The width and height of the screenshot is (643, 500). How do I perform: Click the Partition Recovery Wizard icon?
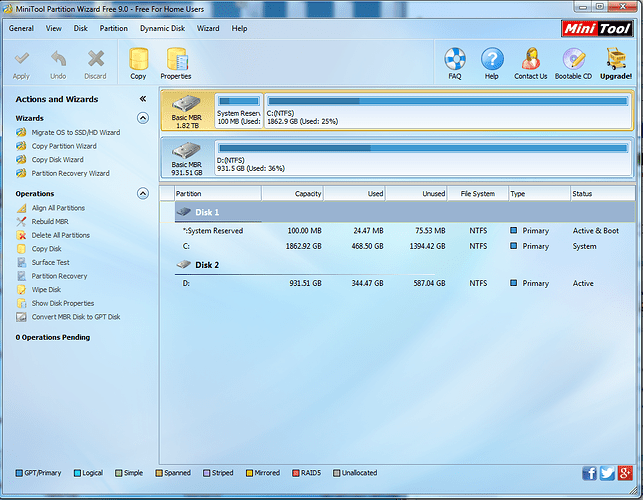click(21, 173)
